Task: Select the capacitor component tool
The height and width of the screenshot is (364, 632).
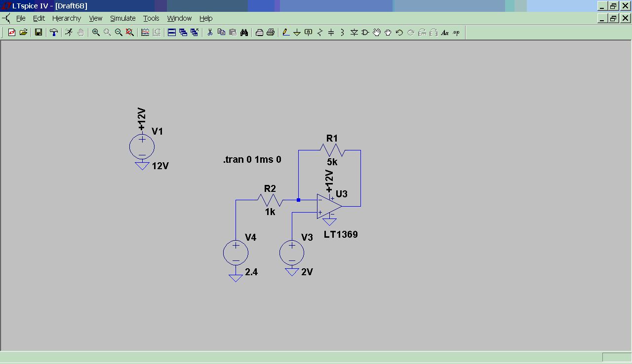Action: 331,33
